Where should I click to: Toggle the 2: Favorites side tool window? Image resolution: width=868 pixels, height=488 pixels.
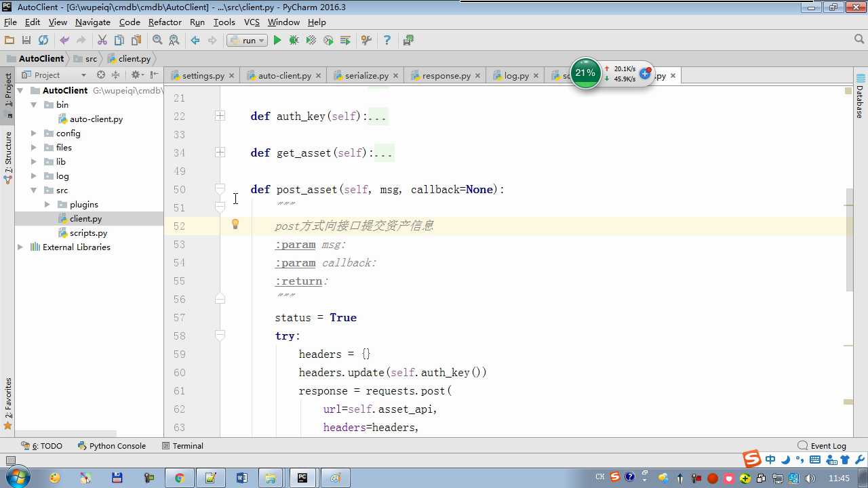point(8,403)
